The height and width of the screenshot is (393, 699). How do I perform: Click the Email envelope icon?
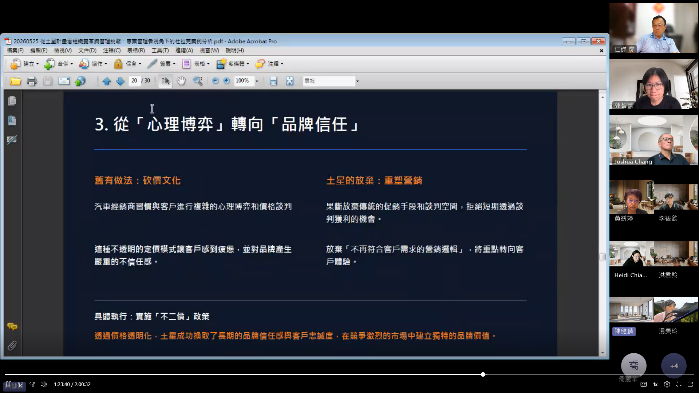64,81
